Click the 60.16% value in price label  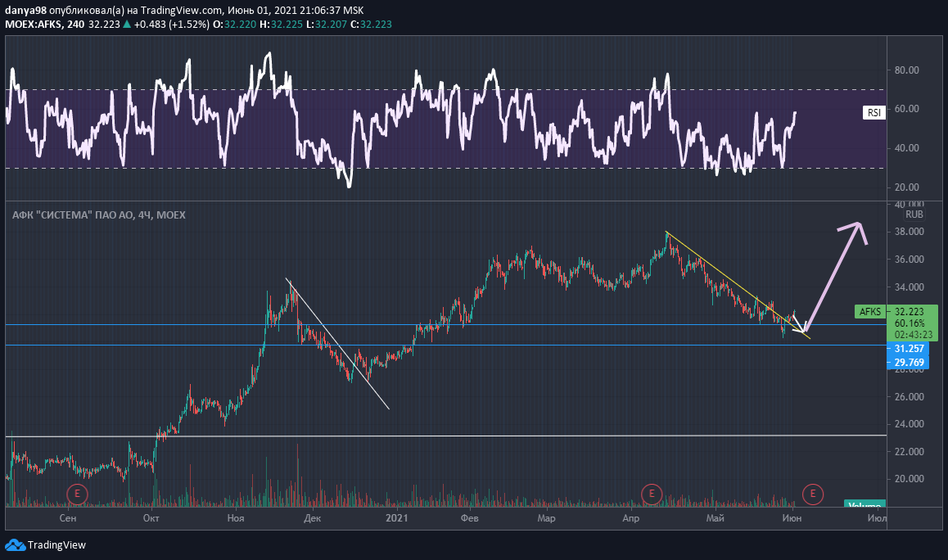tap(910, 323)
